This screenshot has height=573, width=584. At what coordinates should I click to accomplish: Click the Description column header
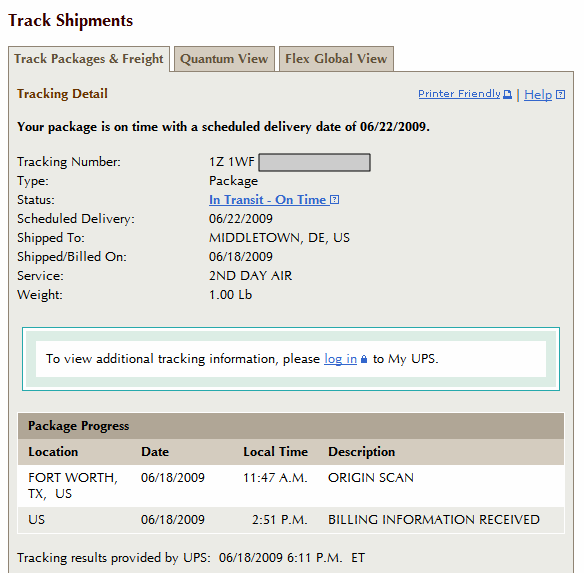(x=361, y=452)
